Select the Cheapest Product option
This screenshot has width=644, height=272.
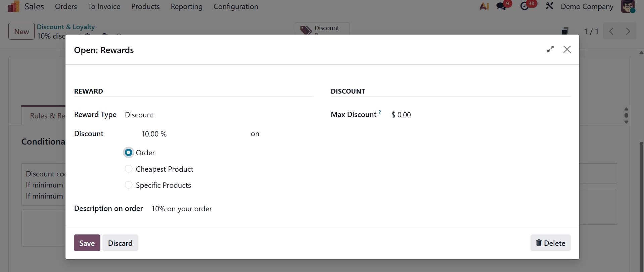128,169
